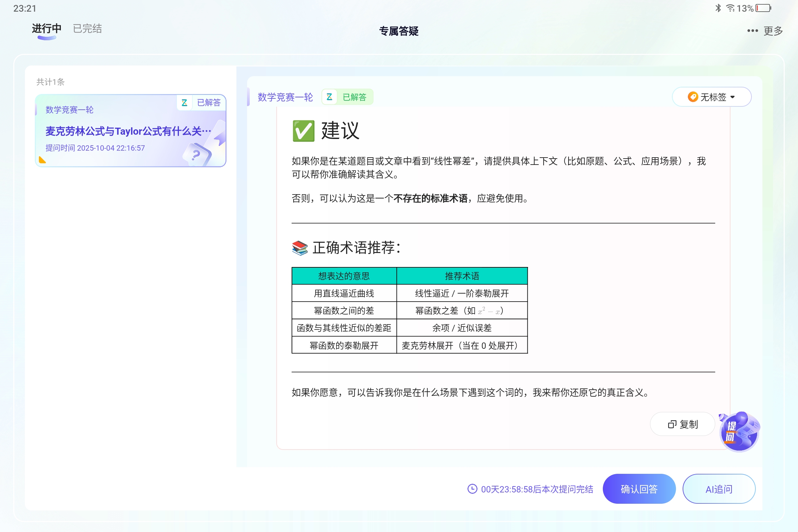Click the Z icon beside 已解答 in answer header

329,97
